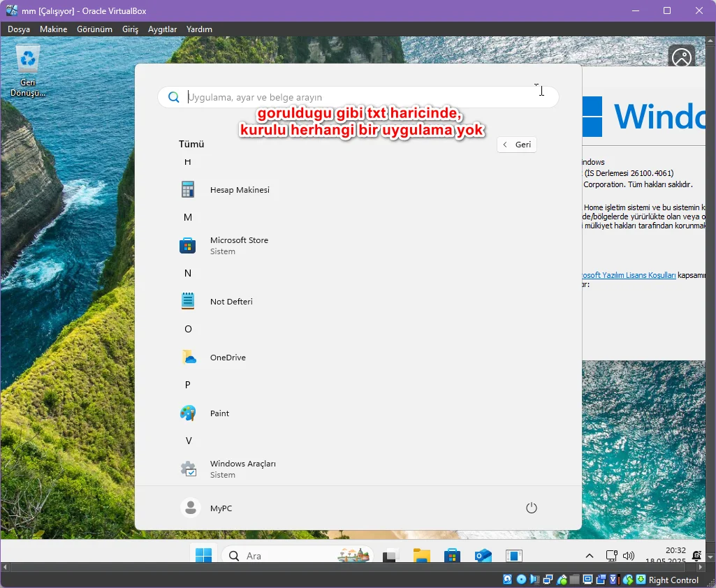
Task: Open the Dosya menu
Action: tap(19, 29)
